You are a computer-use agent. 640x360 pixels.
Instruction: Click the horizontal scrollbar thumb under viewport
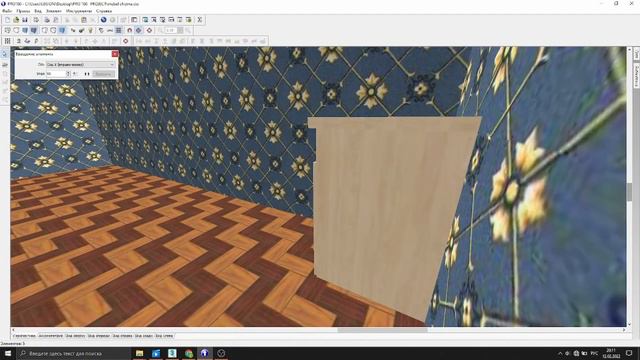click(382, 330)
